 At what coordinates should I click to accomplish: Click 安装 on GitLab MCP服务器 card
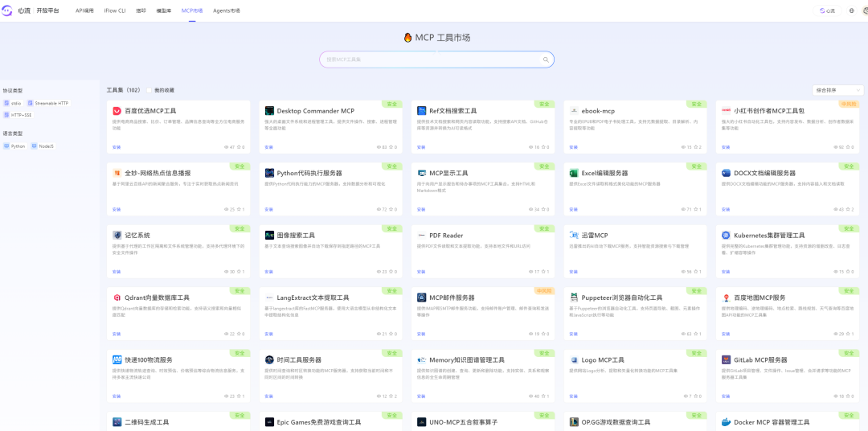coord(726,396)
